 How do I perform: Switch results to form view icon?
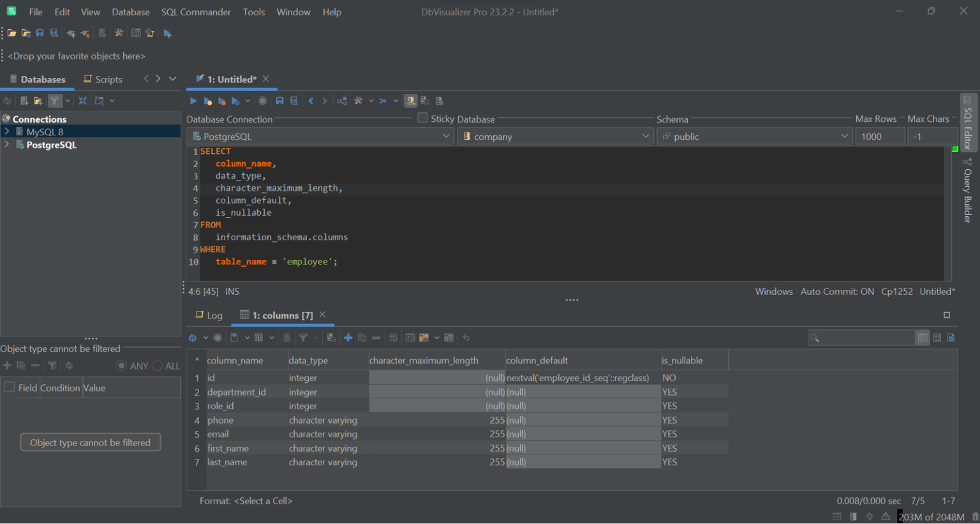[x=937, y=338]
